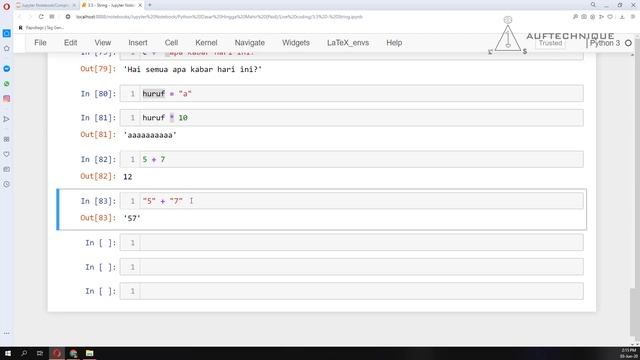
Task: Open sidebar three-dot setup menu
Action: [7, 333]
